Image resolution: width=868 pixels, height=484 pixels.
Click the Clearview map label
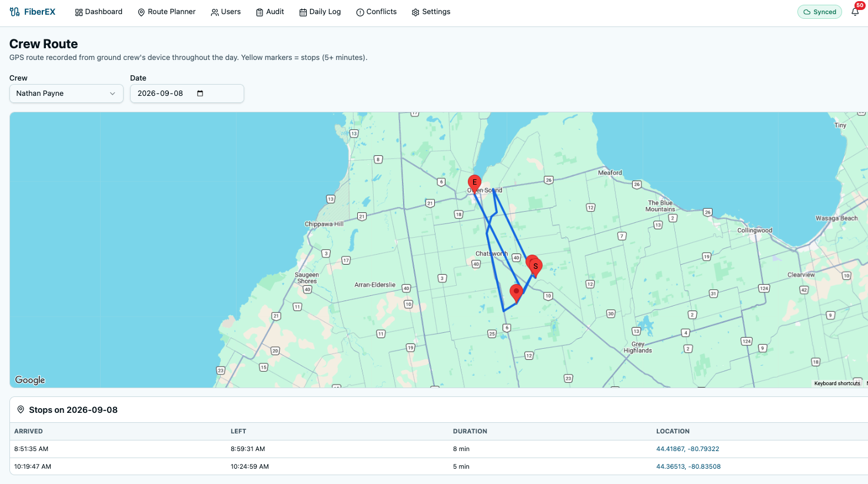pyautogui.click(x=801, y=275)
